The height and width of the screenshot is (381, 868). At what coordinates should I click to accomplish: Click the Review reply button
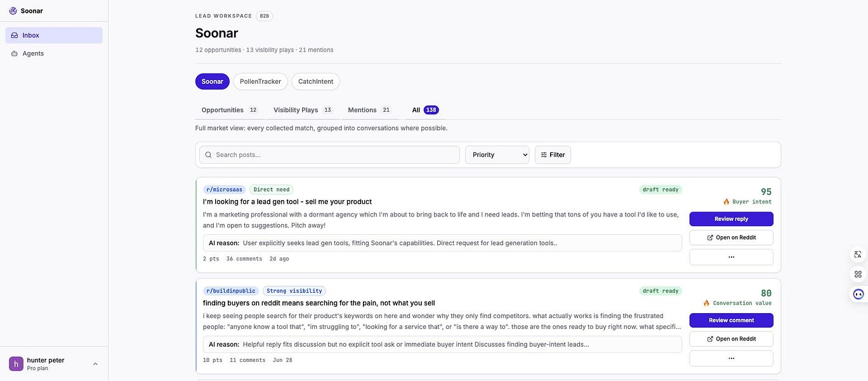[x=731, y=219]
